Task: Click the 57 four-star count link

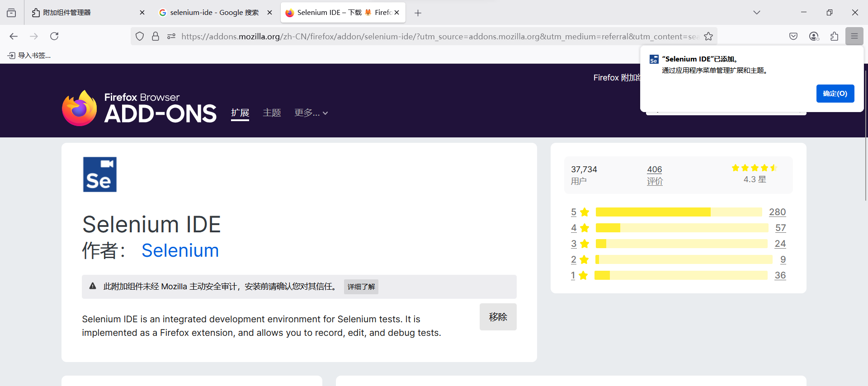Action: (x=781, y=228)
